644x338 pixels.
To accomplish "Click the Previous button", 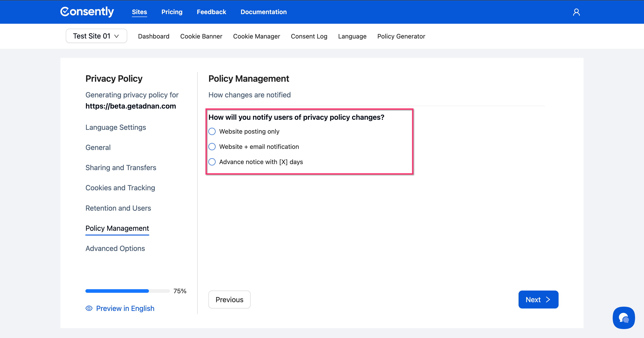I will click(x=229, y=299).
